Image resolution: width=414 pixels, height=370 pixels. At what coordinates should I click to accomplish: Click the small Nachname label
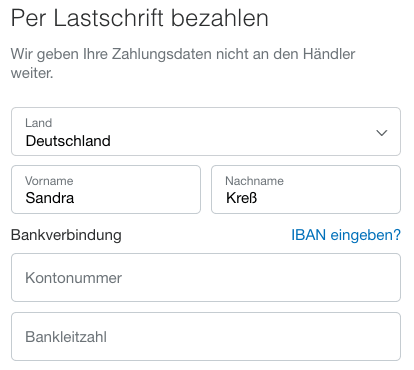(x=255, y=181)
